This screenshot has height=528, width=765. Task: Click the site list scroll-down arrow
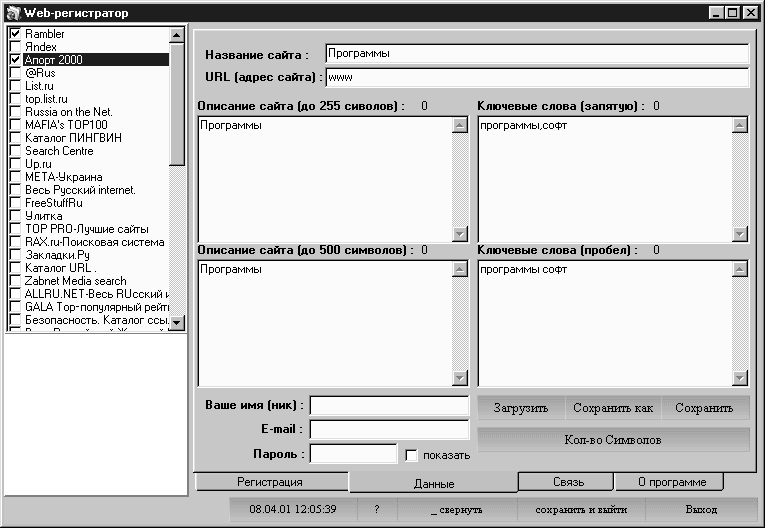[x=177, y=322]
